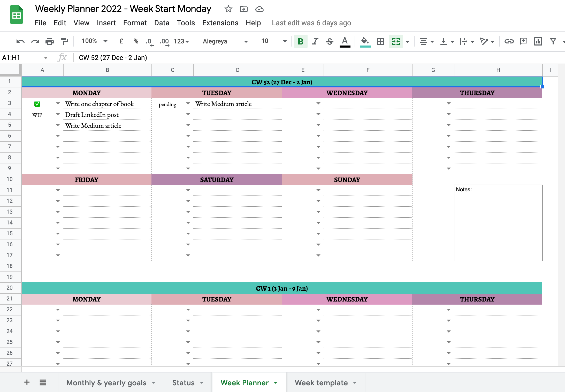Open the font size 10 dropdown
Image resolution: width=565 pixels, height=392 pixels.
click(273, 41)
